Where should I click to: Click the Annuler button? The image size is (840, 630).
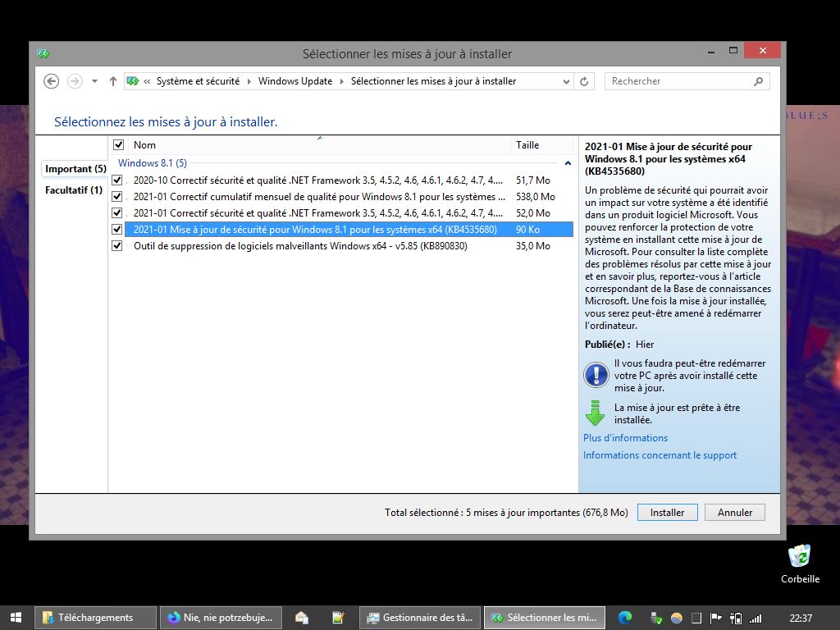[x=735, y=513]
